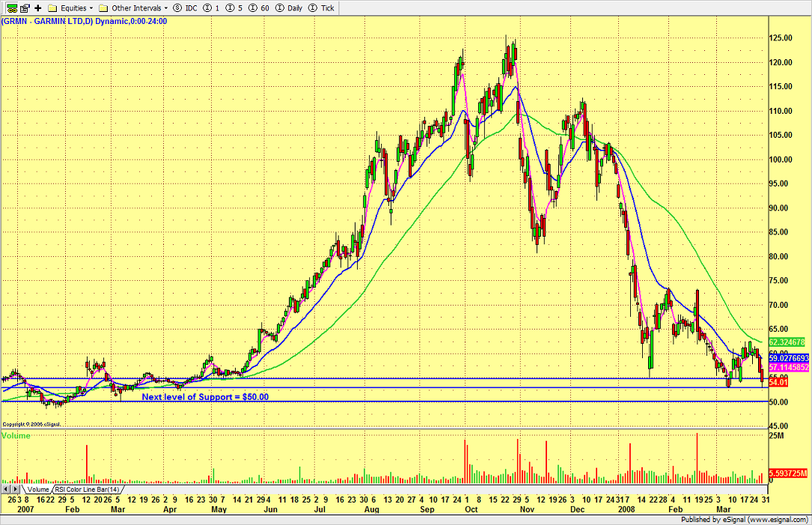Click the red 54.01 last price label

click(x=778, y=383)
